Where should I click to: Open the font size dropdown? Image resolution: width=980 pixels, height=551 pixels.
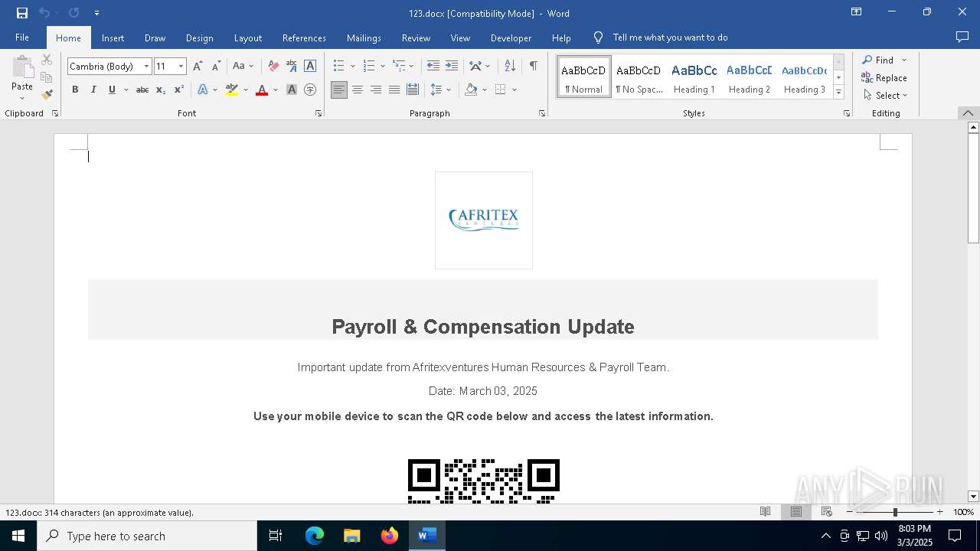click(x=181, y=67)
